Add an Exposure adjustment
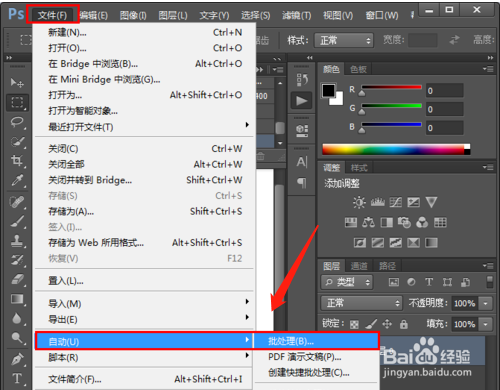500x390 pixels. [414, 202]
